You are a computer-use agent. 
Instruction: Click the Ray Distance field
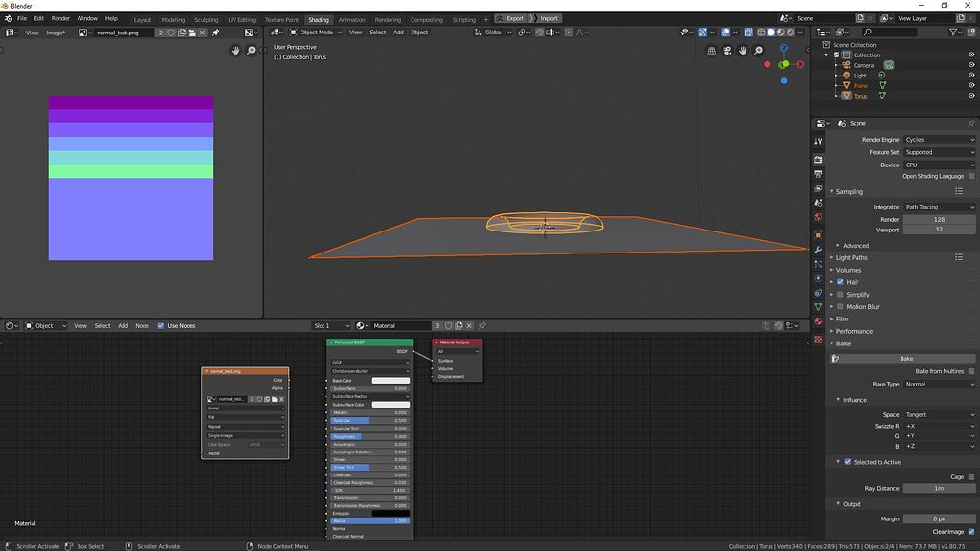click(940, 489)
